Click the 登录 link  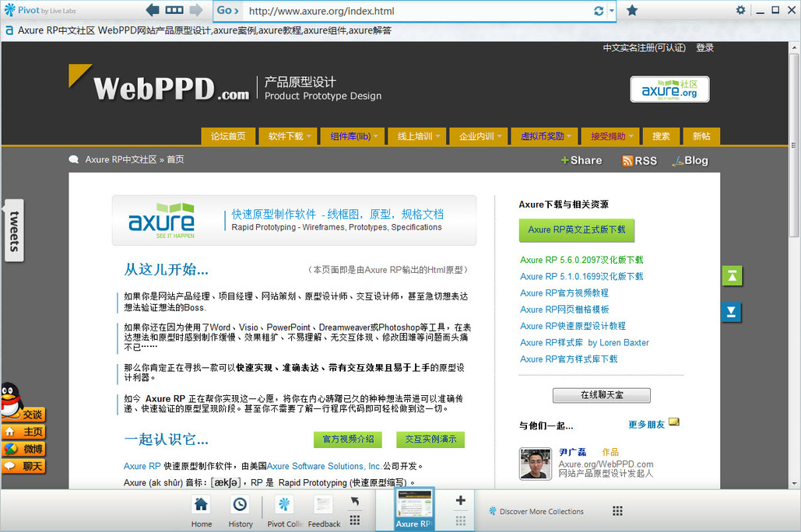click(x=704, y=48)
